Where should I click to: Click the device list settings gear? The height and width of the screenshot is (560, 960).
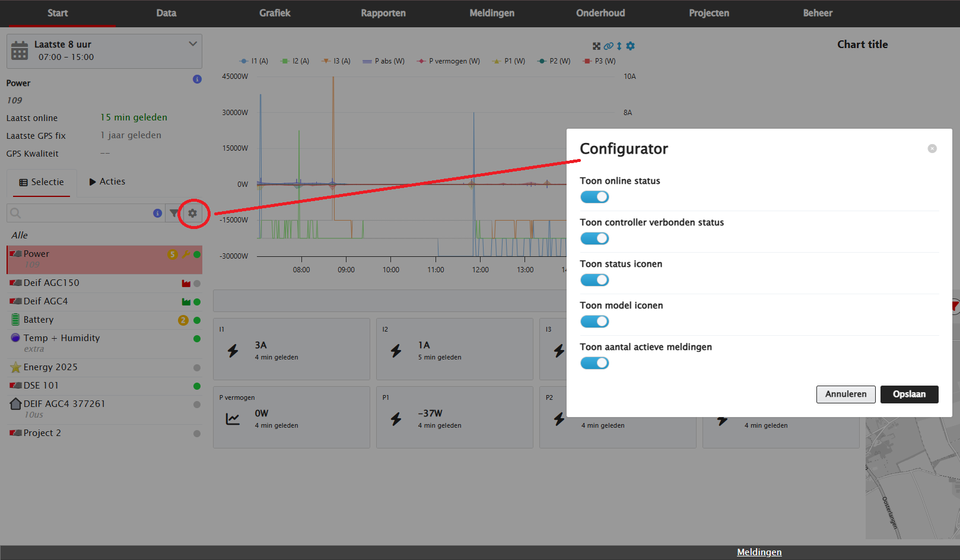tap(192, 213)
